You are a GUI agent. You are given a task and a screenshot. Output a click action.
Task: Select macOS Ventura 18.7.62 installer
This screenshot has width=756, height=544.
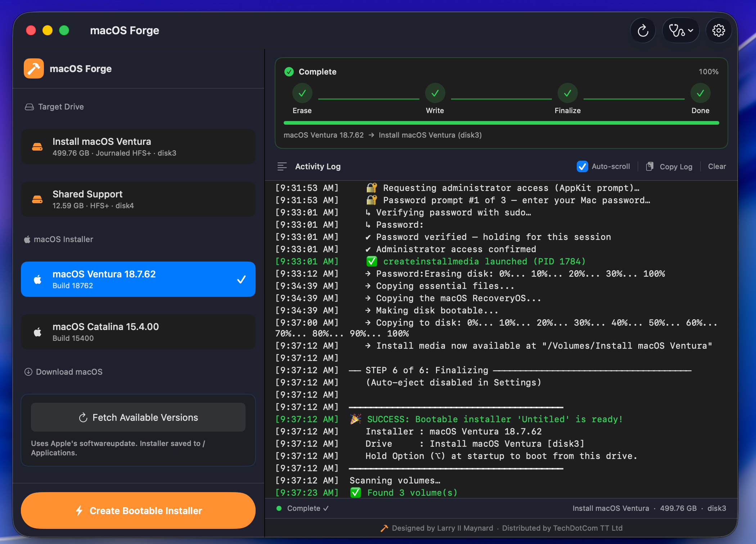tap(138, 279)
